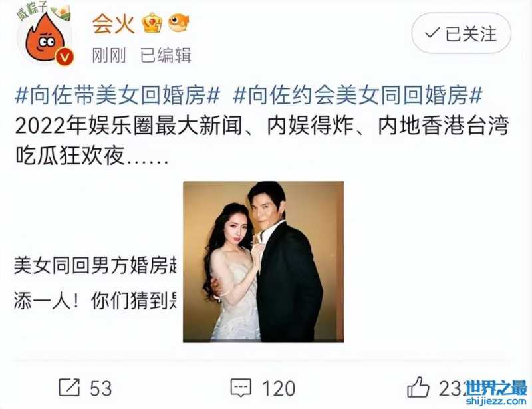Open the couple photo thumbnail
The image size is (532, 409).
click(x=263, y=261)
